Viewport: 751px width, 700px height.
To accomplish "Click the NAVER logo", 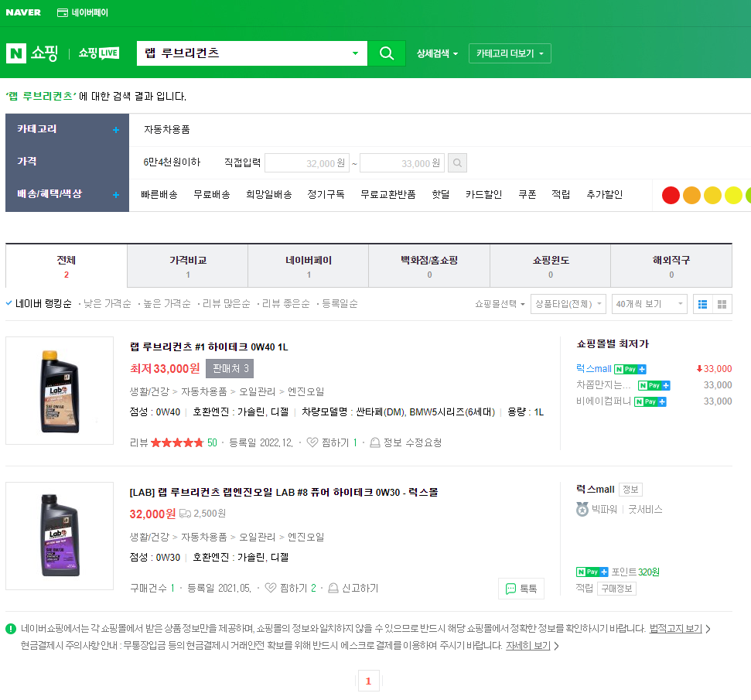I will pos(23,12).
